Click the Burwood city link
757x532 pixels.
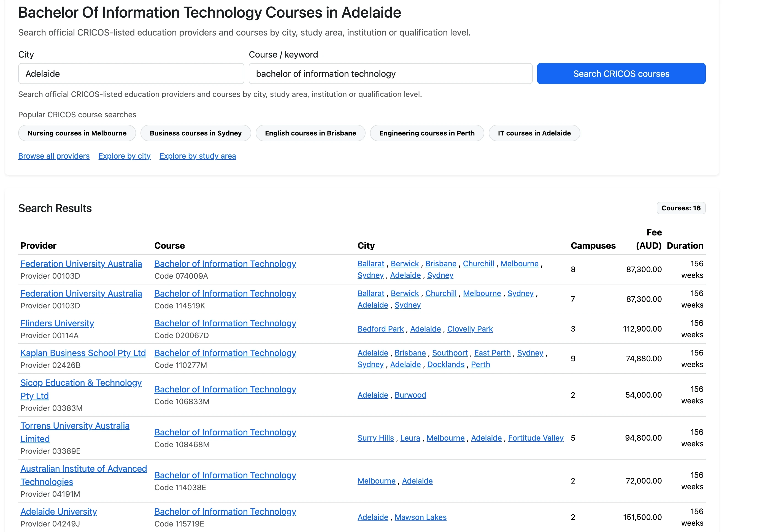410,395
